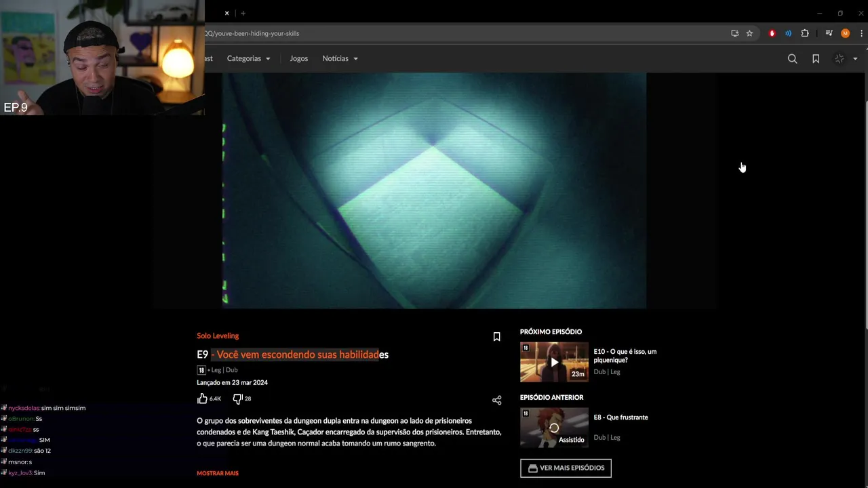The height and width of the screenshot is (488, 868).
Task: Expand the account menu dropdown arrow
Action: click(855, 59)
